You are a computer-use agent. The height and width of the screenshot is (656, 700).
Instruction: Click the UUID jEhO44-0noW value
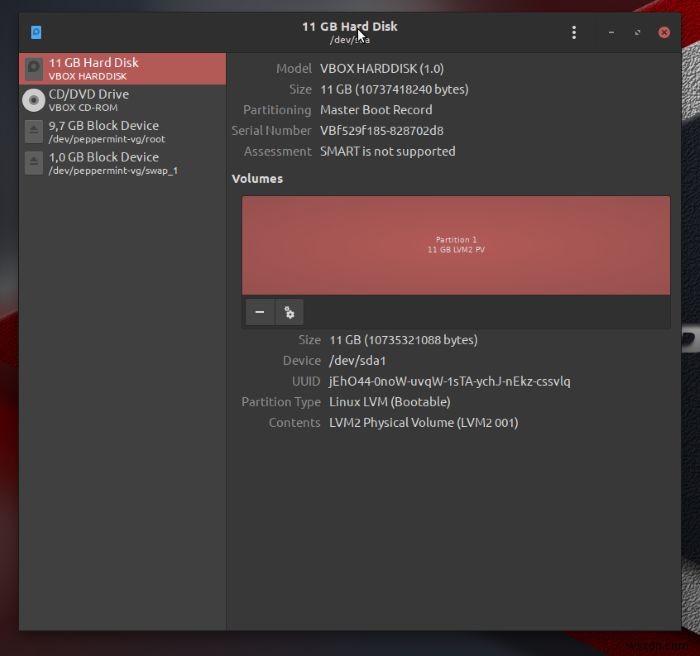coord(450,381)
